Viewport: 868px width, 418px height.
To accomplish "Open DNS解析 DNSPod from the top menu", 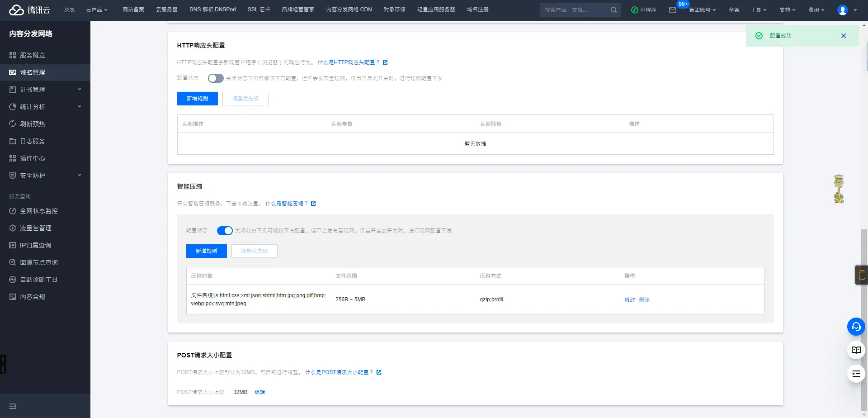I will point(212,9).
